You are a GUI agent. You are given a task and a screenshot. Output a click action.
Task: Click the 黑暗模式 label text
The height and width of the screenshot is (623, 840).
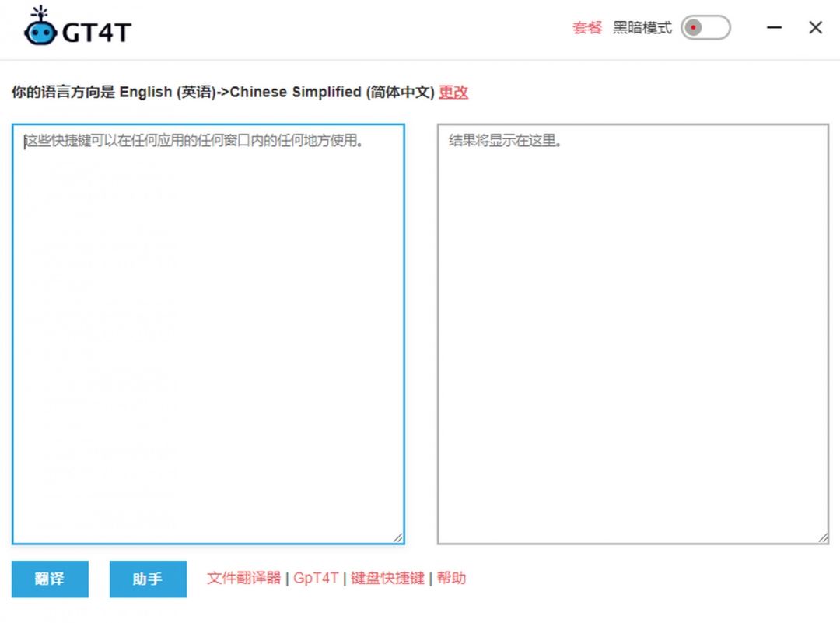[642, 27]
